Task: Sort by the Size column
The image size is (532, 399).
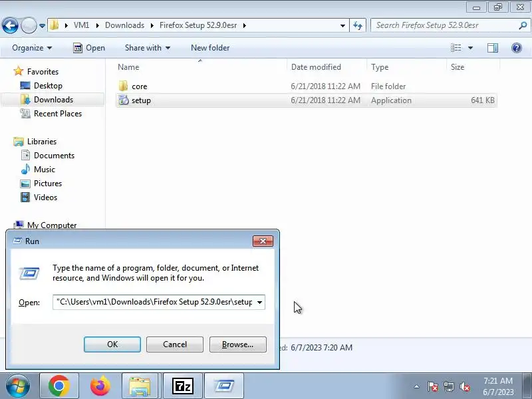Action: click(x=473, y=67)
